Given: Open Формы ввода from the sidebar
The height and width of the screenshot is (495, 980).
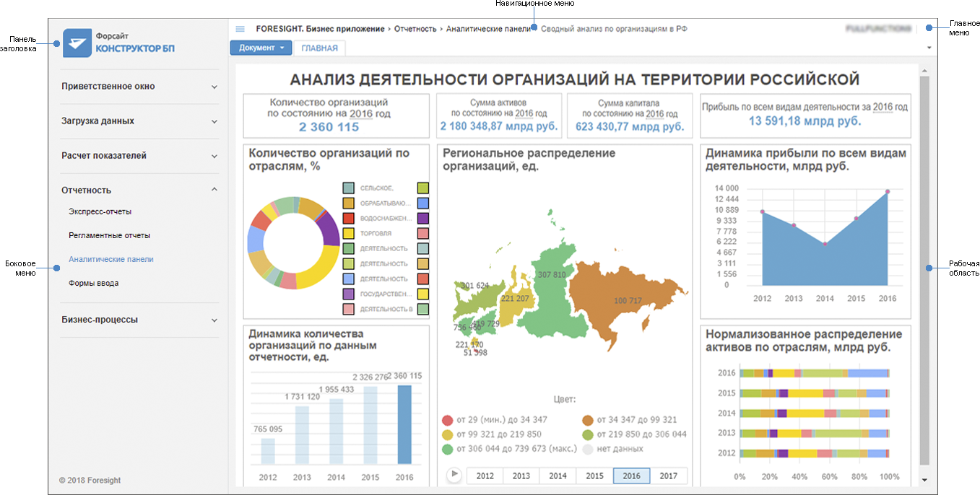Looking at the screenshot, I should [x=95, y=282].
